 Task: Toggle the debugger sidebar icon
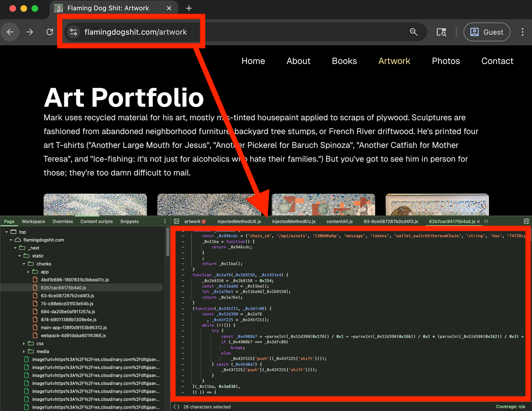click(526, 221)
